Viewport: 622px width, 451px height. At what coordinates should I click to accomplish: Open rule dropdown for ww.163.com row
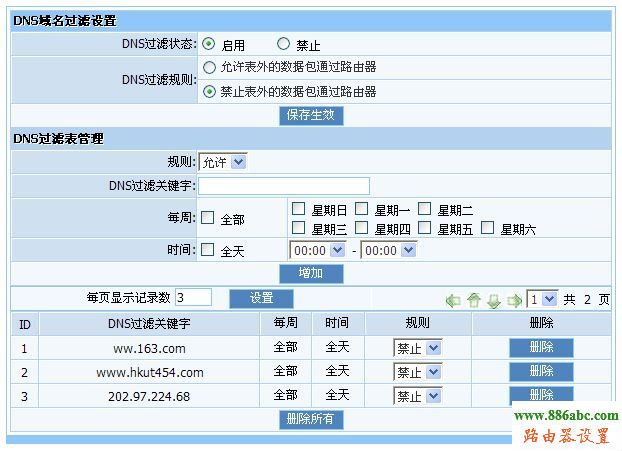(417, 349)
